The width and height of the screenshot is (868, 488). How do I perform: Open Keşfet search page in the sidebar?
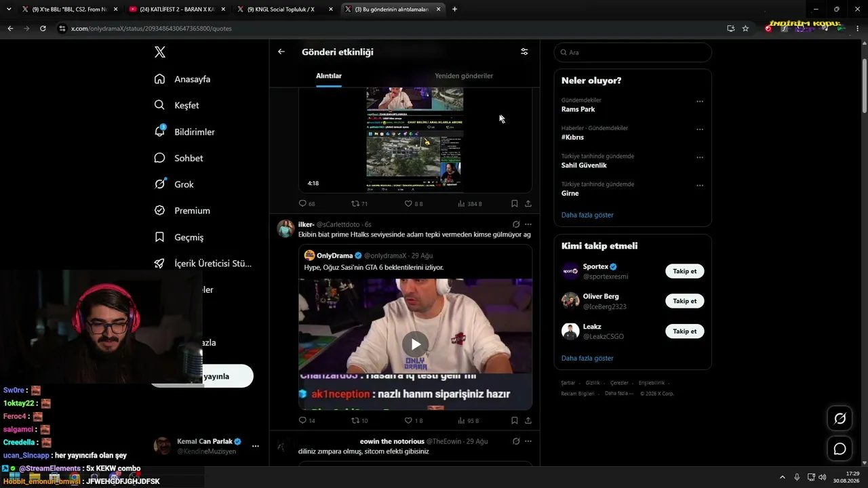[x=176, y=105]
